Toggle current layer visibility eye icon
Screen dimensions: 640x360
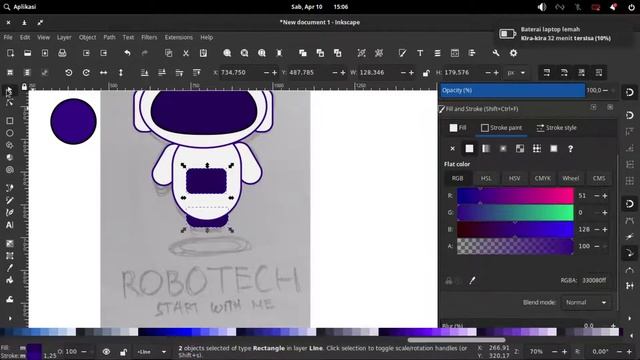coord(106,351)
